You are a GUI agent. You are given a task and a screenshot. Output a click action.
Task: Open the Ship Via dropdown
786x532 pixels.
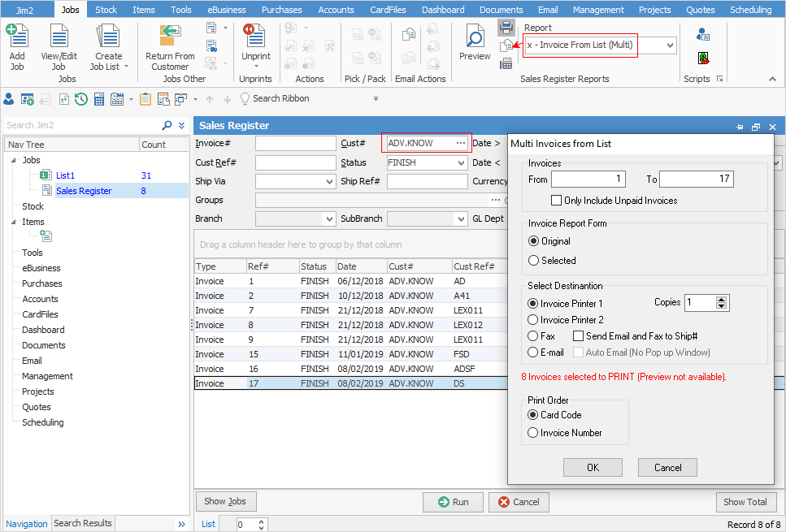pos(329,181)
